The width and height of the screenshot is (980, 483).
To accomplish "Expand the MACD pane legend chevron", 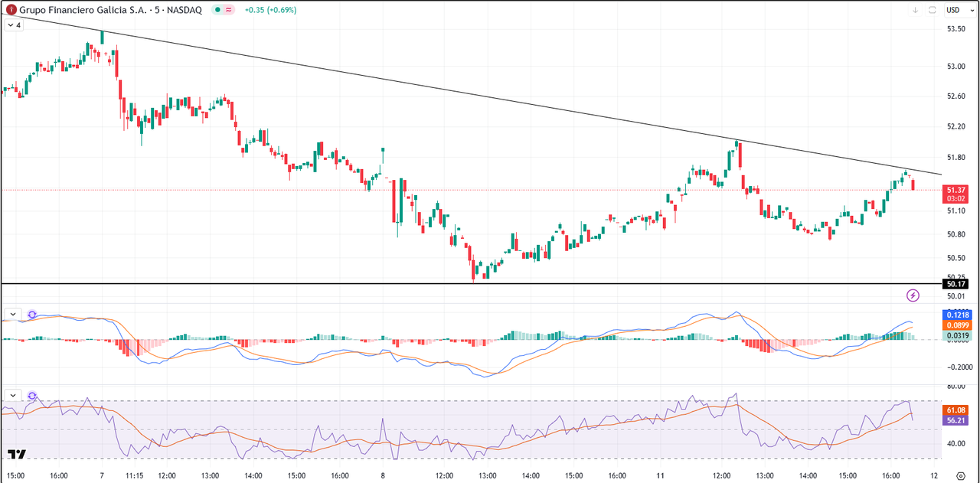I will tap(13, 314).
